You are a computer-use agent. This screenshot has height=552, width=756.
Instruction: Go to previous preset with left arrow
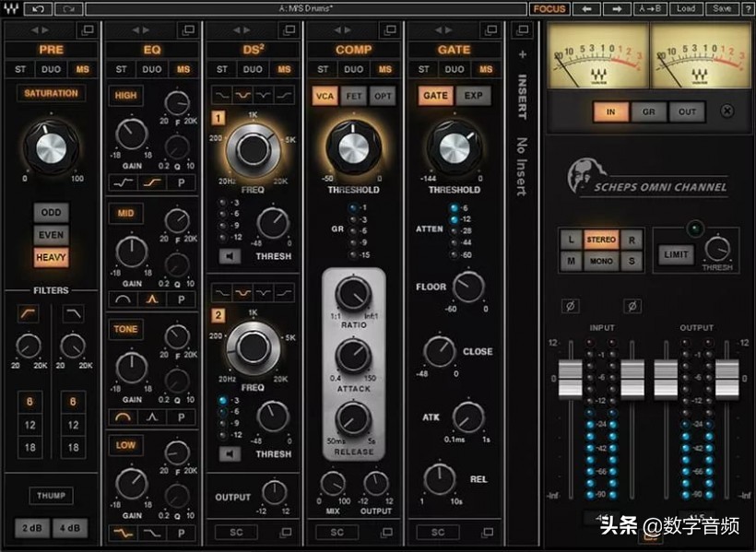point(586,8)
